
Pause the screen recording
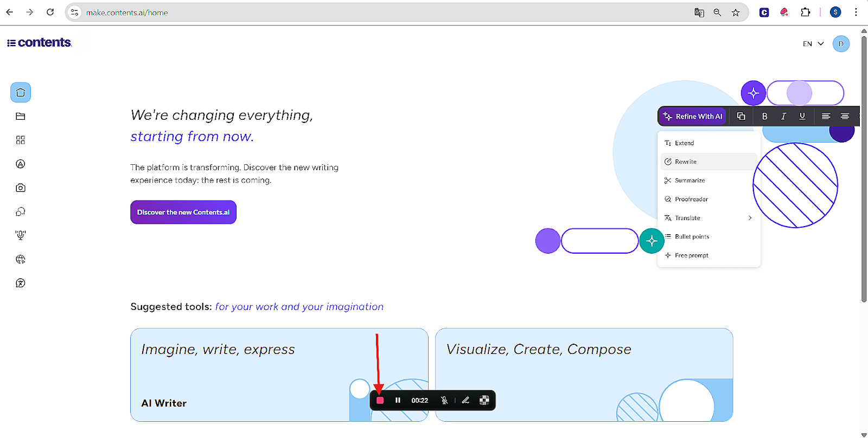[x=398, y=400]
